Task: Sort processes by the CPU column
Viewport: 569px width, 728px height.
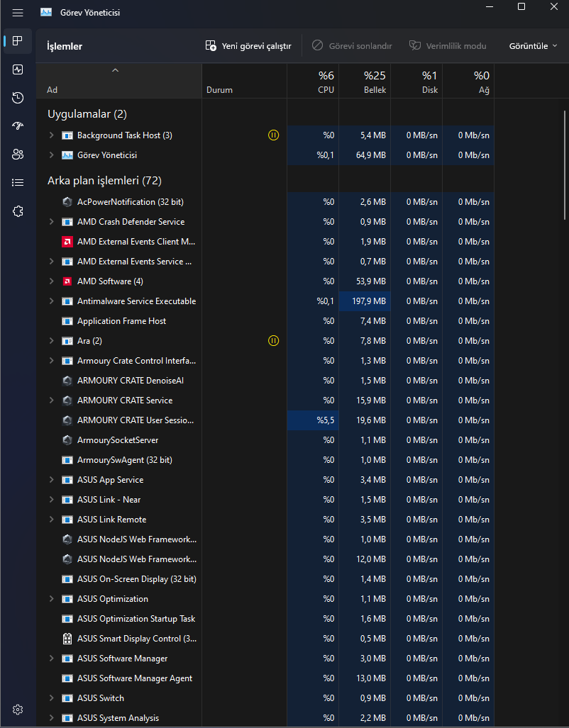Action: pyautogui.click(x=313, y=81)
